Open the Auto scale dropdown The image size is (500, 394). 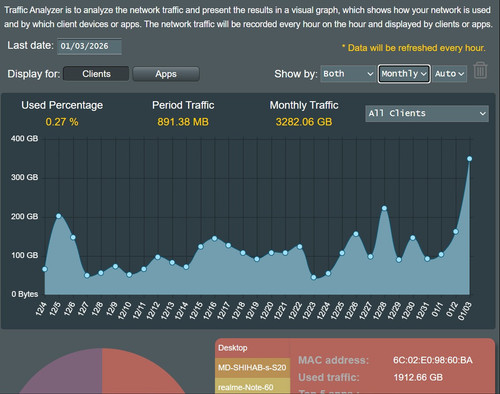tap(449, 74)
